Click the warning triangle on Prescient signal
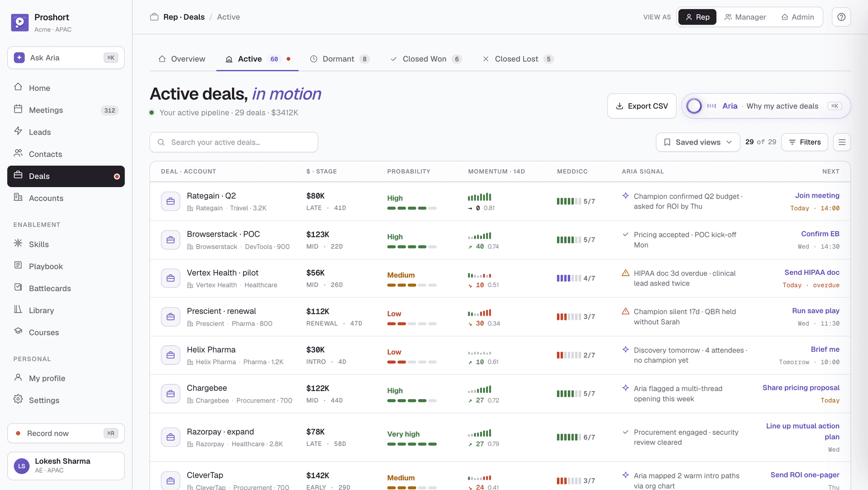 [x=626, y=311]
